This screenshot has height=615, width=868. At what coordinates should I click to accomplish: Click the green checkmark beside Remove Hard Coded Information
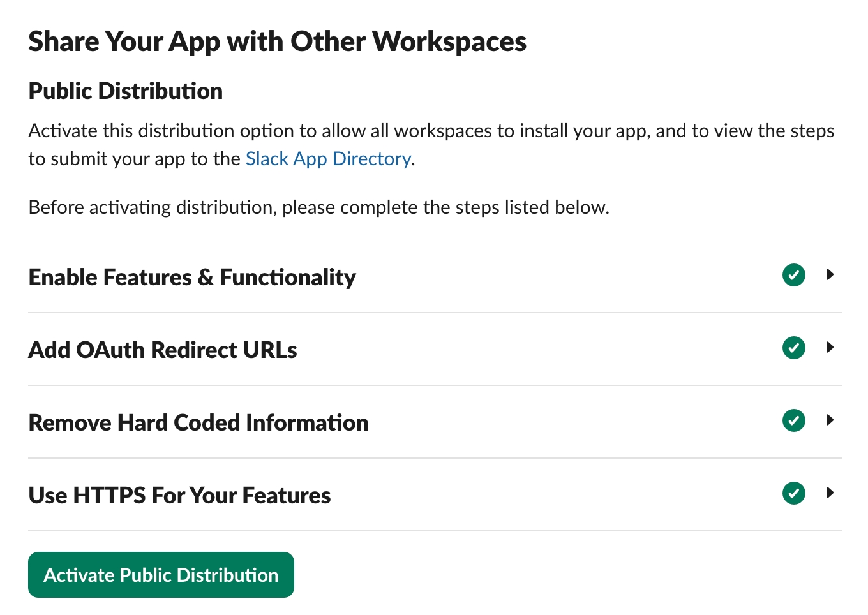pyautogui.click(x=793, y=421)
